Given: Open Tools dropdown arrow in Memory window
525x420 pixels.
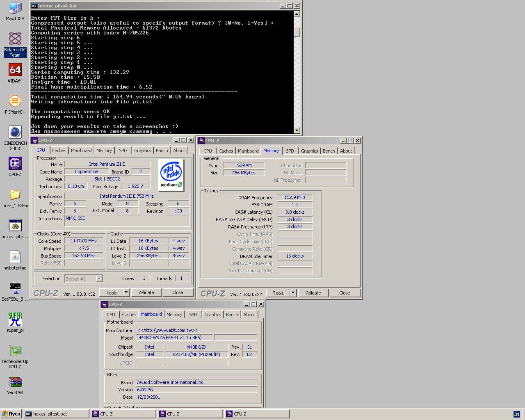Looking at the screenshot, I should point(293,293).
